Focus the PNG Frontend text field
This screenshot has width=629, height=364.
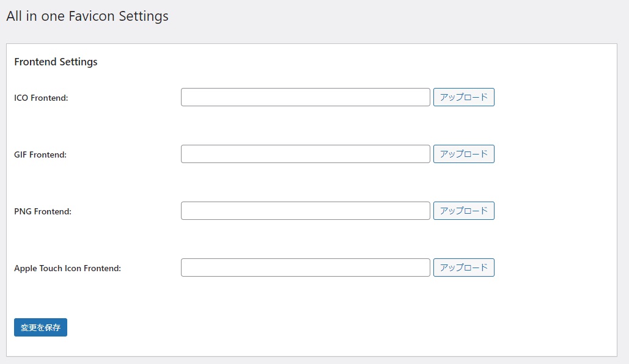click(305, 211)
